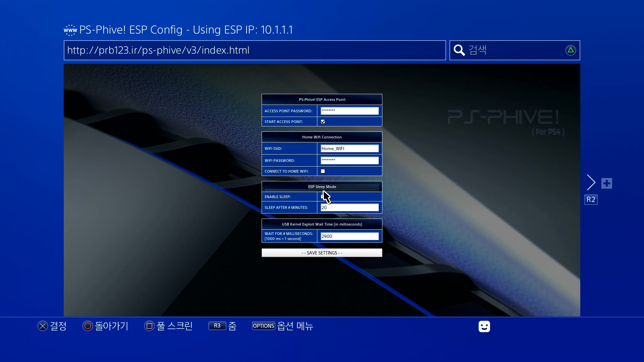Click the ESP Sleep Mode header

click(x=322, y=187)
